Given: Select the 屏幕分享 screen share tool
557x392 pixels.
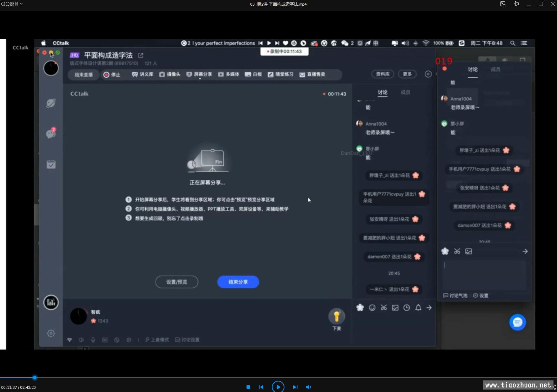Looking at the screenshot, I should coord(199,74).
